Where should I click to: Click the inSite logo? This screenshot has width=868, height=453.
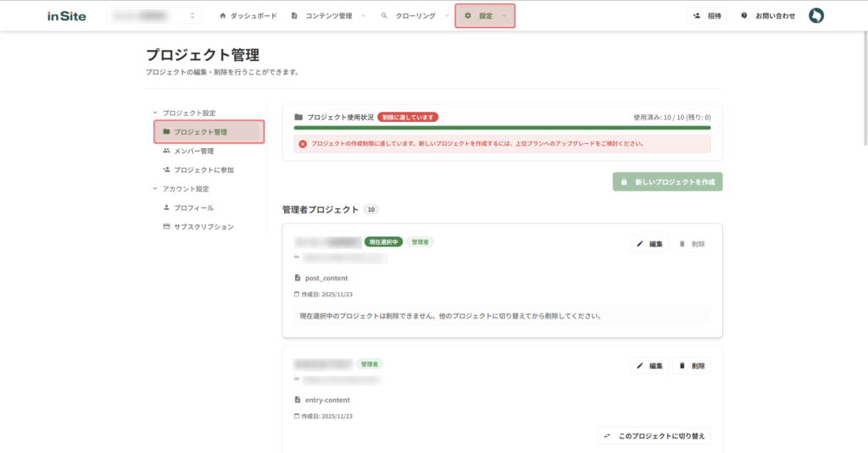tap(66, 16)
